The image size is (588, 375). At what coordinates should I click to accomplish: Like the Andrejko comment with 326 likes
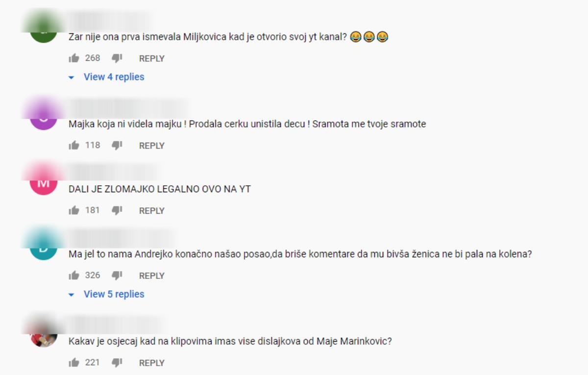click(74, 275)
